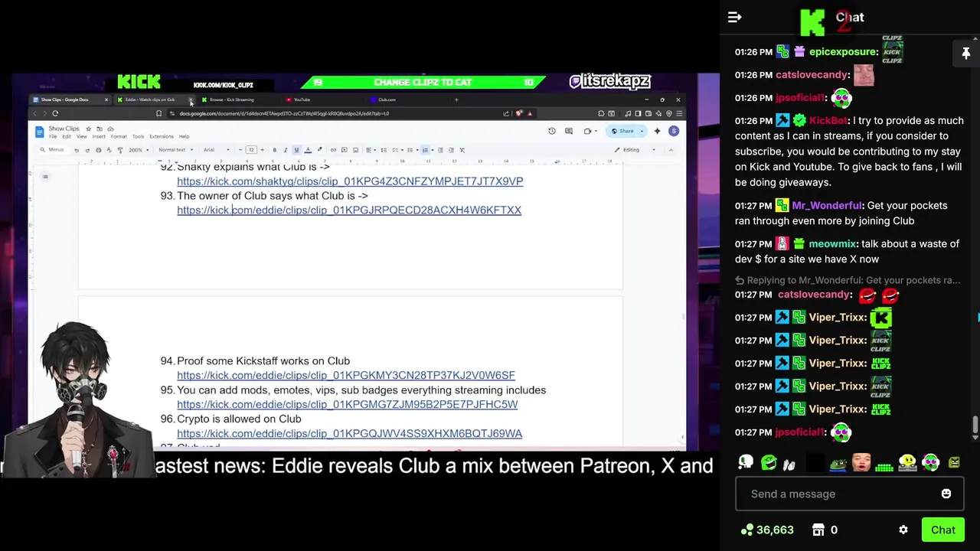Open meowmix's profile from chat

(832, 243)
